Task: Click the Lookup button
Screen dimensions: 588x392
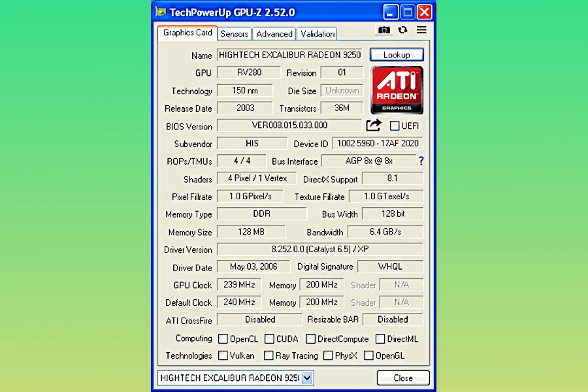Action: pos(397,55)
